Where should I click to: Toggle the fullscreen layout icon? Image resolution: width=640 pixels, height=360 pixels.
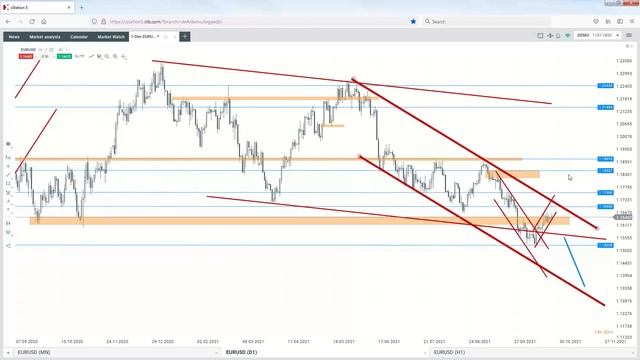tap(540, 36)
